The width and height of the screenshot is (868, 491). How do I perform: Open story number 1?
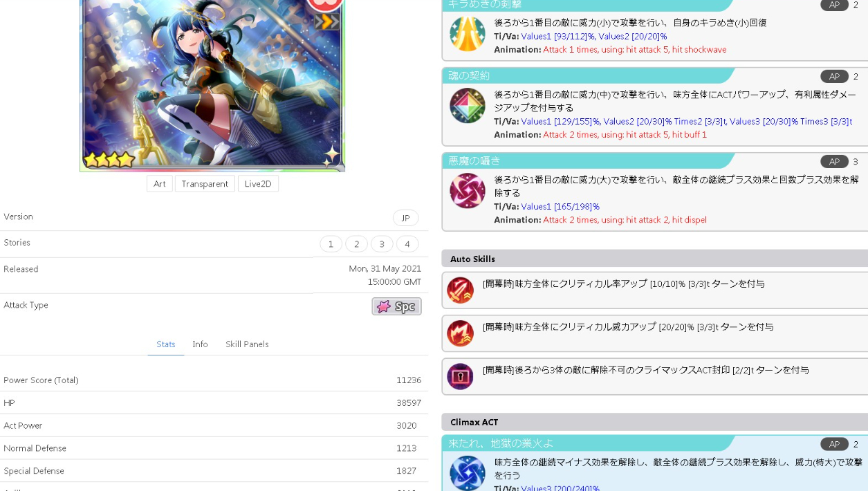pyautogui.click(x=331, y=244)
